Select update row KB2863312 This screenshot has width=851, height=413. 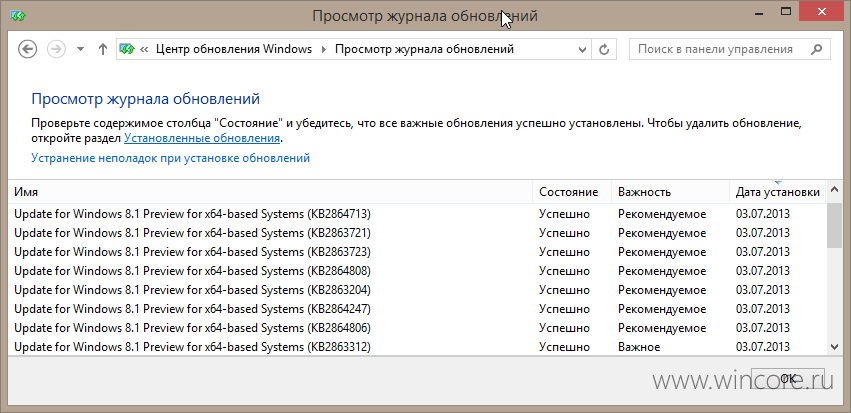tap(417, 347)
